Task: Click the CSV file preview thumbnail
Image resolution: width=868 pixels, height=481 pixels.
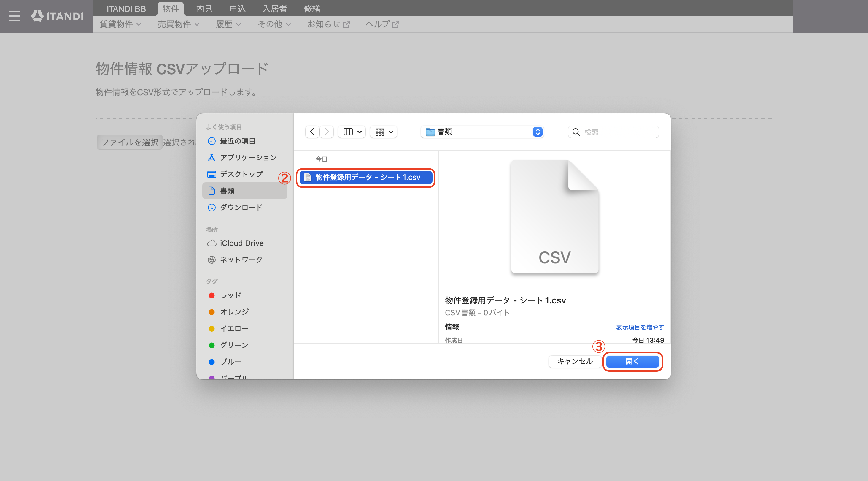Action: point(555,216)
